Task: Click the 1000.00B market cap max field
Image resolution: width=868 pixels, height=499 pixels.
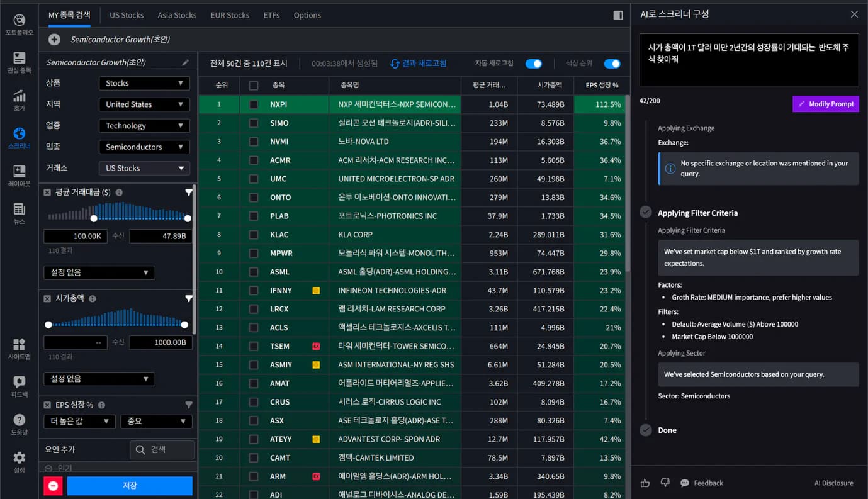Action: (x=161, y=343)
